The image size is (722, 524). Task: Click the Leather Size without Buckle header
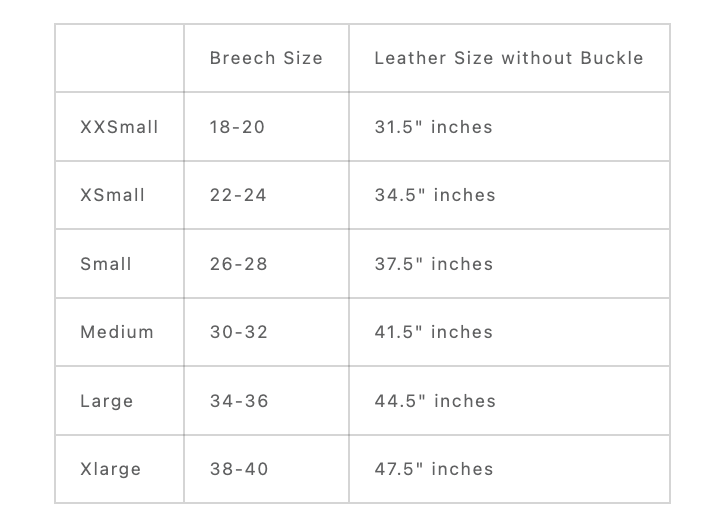[508, 58]
